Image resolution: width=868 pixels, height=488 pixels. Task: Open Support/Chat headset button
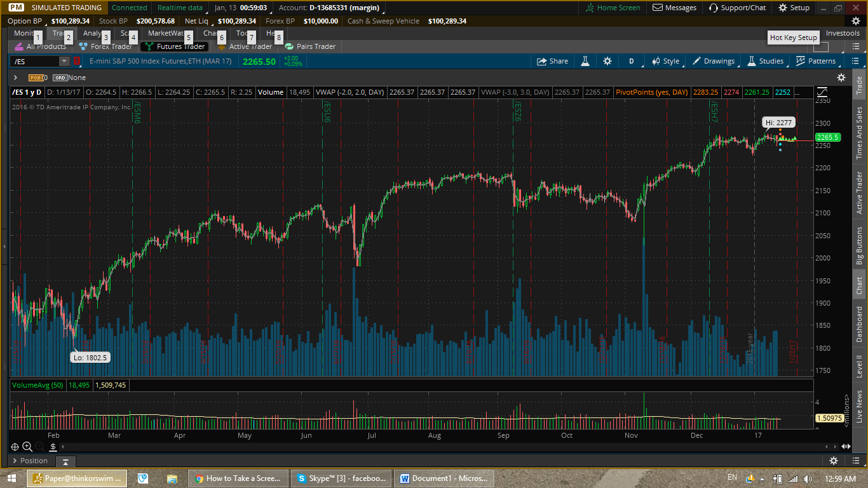737,8
